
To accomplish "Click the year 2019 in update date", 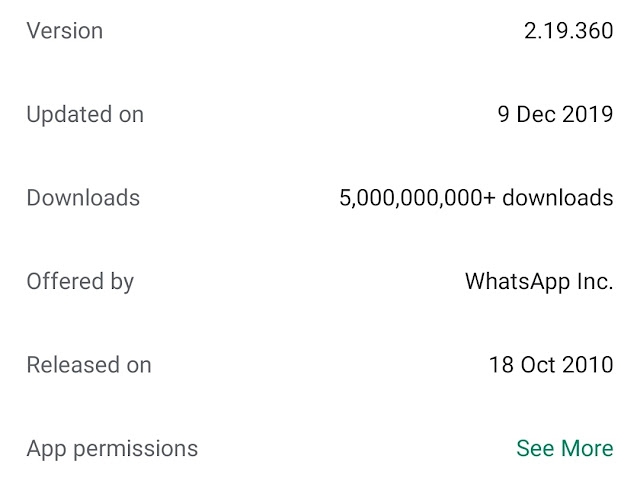I will click(586, 114).
